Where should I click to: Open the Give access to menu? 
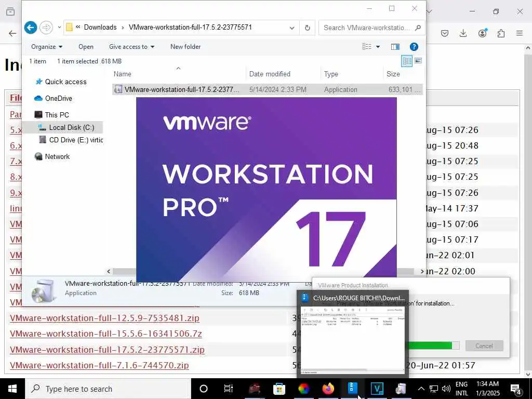[x=131, y=47]
